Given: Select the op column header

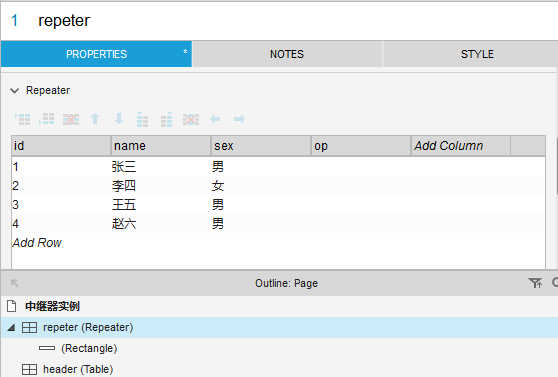Looking at the screenshot, I should pos(361,146).
